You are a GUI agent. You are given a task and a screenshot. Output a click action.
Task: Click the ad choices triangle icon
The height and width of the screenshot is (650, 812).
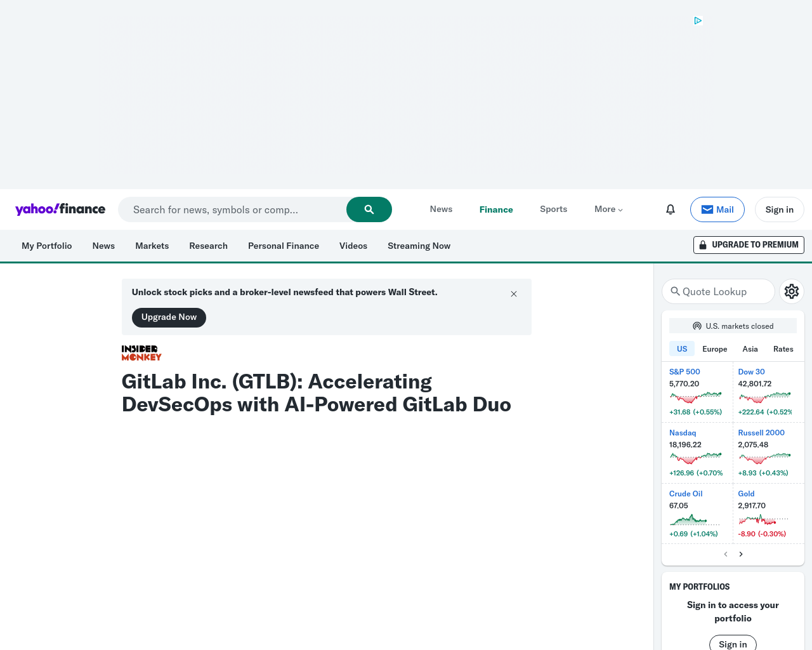[x=698, y=20]
